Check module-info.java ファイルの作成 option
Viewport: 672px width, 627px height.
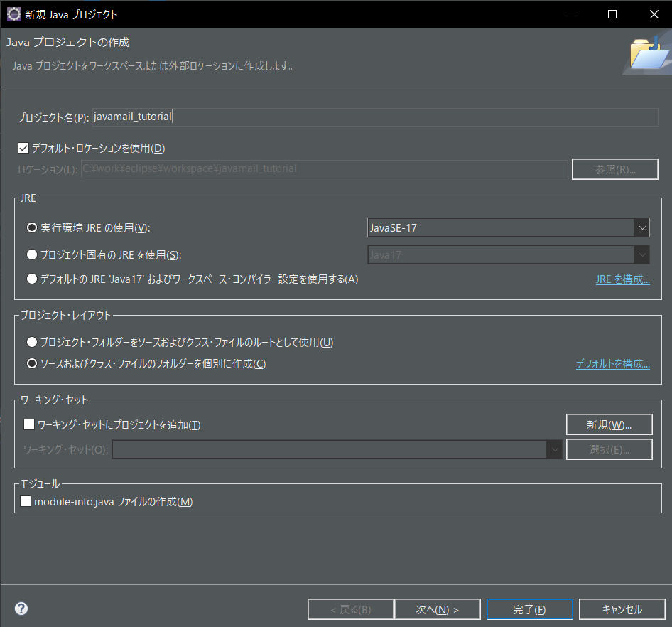[26, 501]
